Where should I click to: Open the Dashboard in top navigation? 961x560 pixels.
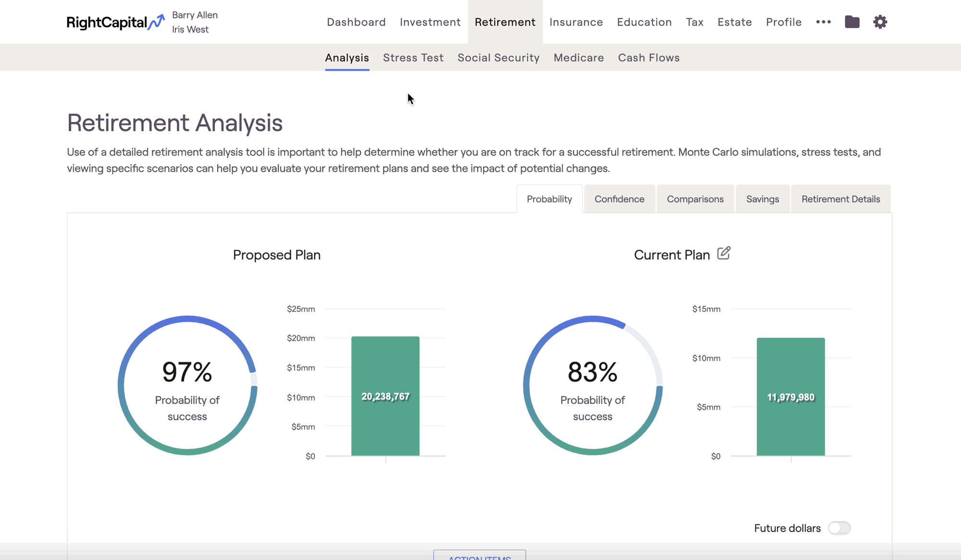(x=356, y=22)
